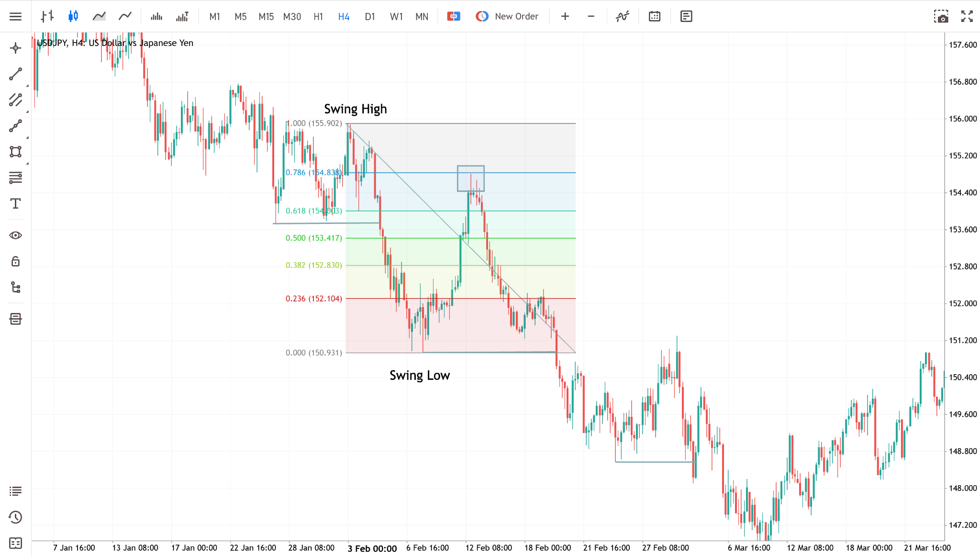Image resolution: width=980 pixels, height=556 pixels.
Task: Select the MN timeframe
Action: 422,17
